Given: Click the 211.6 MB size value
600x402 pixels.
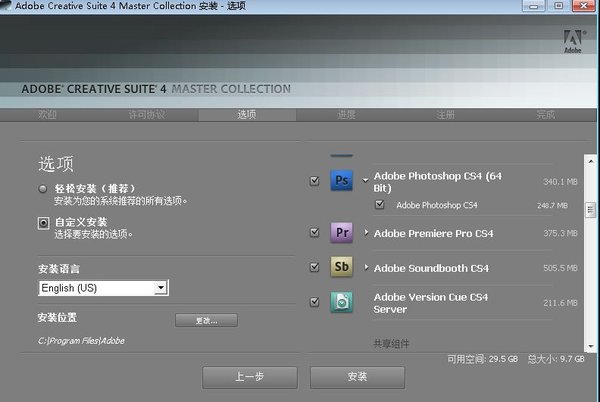Looking at the screenshot, I should point(561,303).
